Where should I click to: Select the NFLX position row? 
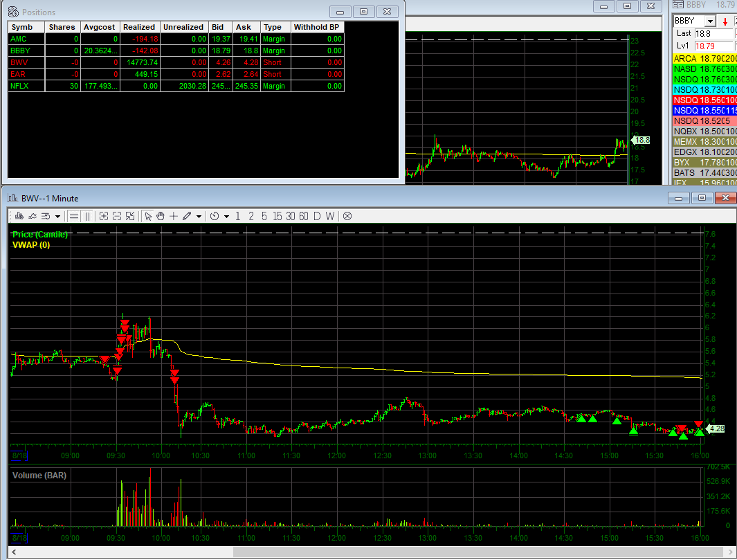(x=176, y=86)
